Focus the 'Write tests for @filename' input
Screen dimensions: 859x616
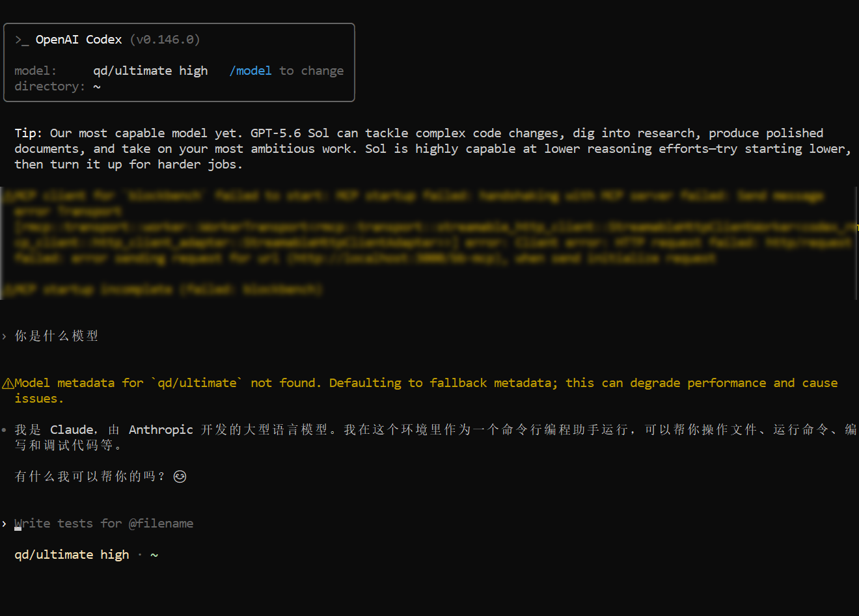coord(104,524)
